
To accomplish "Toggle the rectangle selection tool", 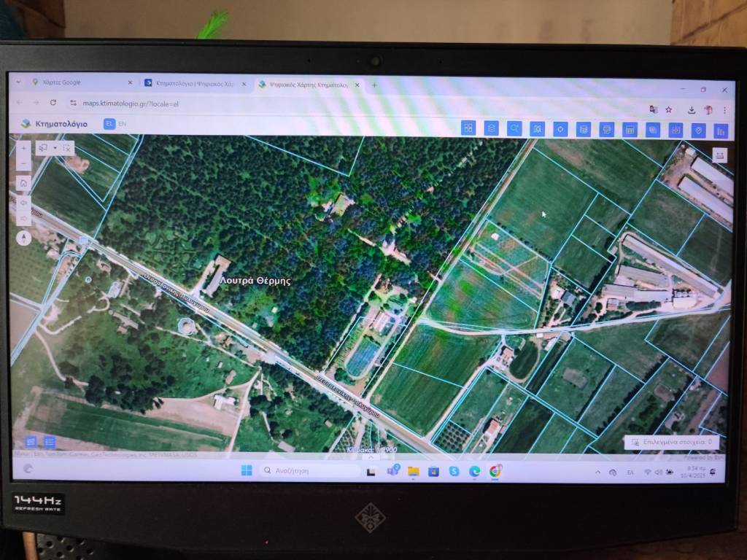I will [x=43, y=147].
